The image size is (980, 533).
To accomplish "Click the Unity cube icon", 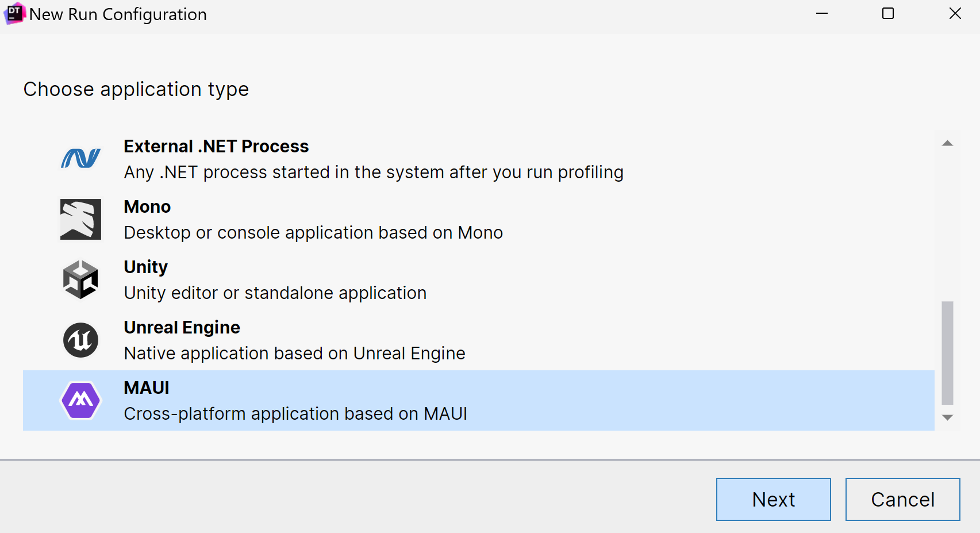I will [x=80, y=279].
